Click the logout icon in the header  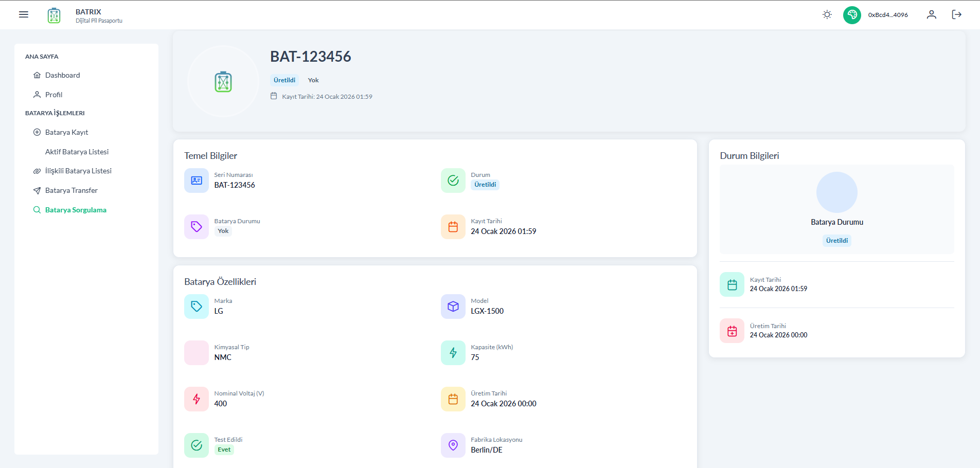coord(956,14)
